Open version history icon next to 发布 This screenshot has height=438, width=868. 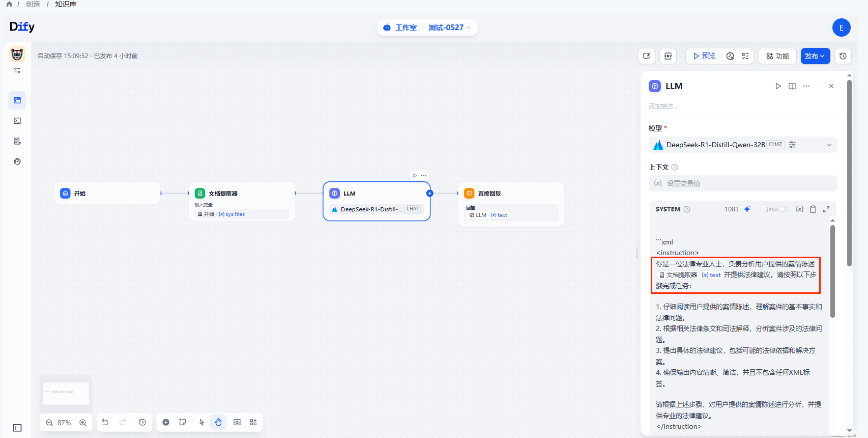843,56
